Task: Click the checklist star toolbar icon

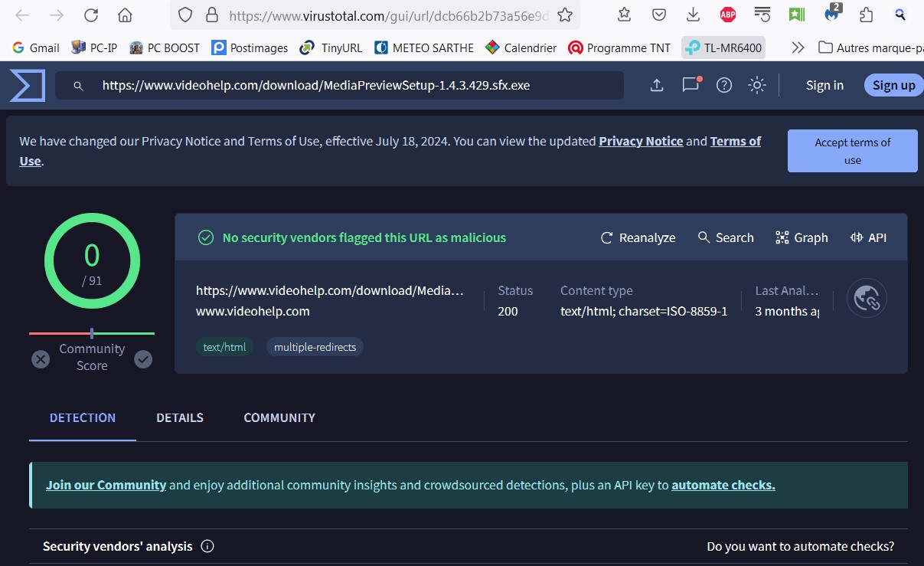Action: 625,15
